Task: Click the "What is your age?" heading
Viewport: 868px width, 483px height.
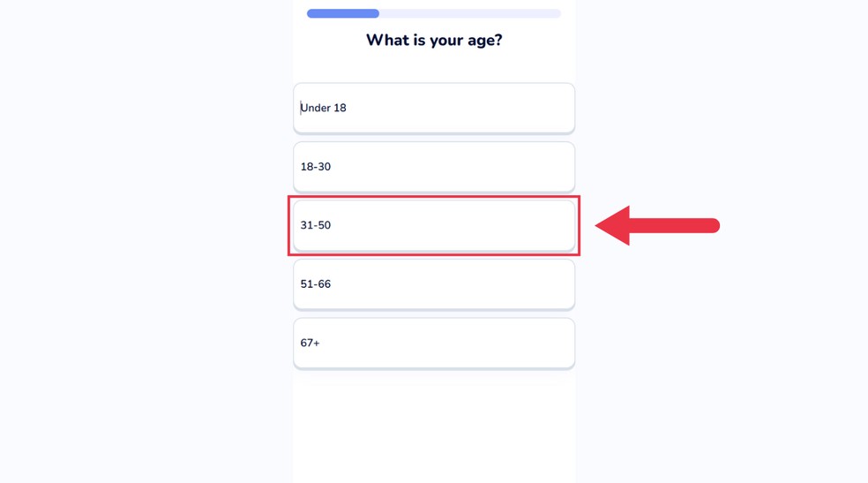Action: [434, 41]
